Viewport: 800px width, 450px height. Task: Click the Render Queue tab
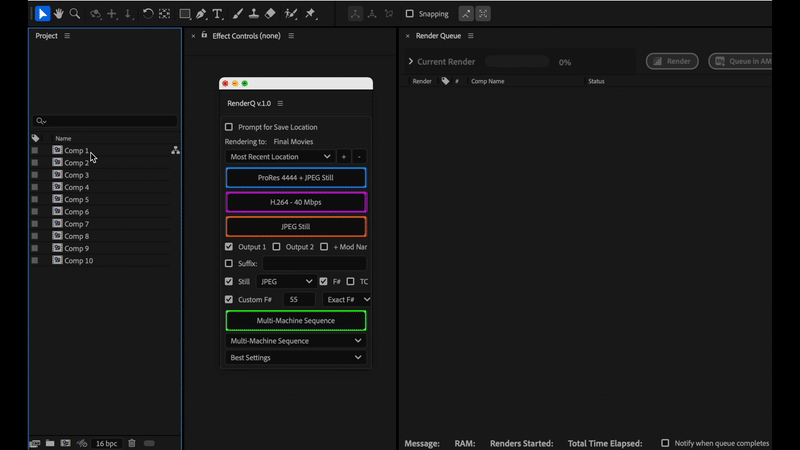438,36
